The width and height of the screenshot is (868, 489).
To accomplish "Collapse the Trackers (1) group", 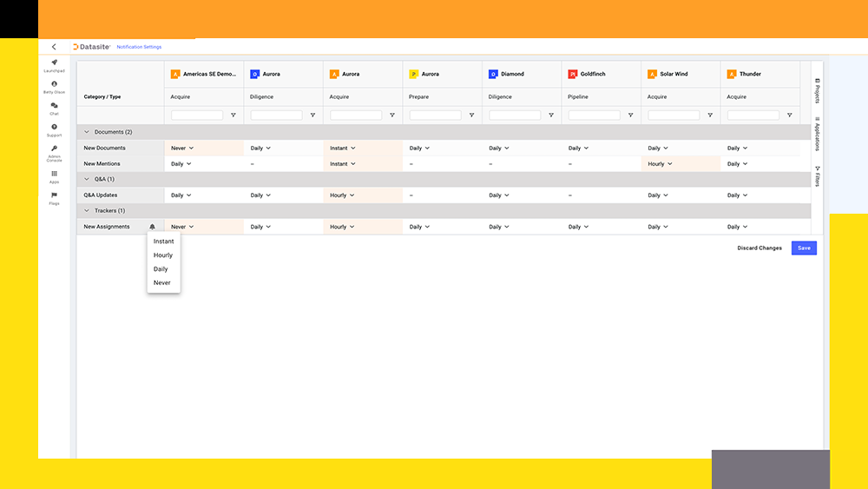I will [x=86, y=210].
